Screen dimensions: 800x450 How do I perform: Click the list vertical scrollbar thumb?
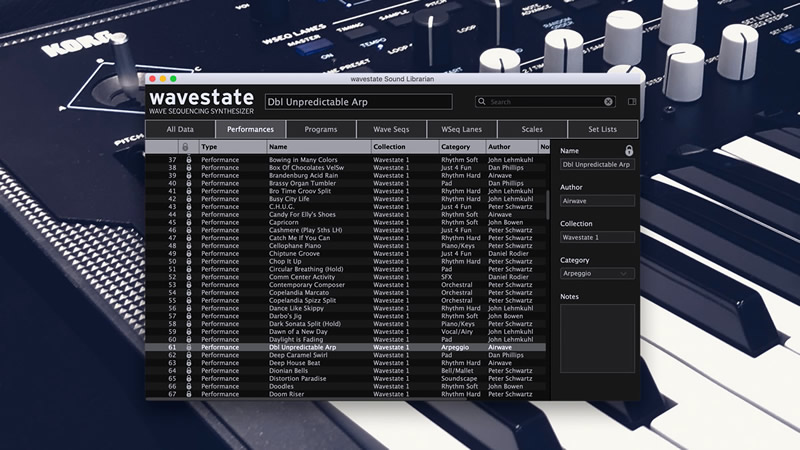click(547, 205)
